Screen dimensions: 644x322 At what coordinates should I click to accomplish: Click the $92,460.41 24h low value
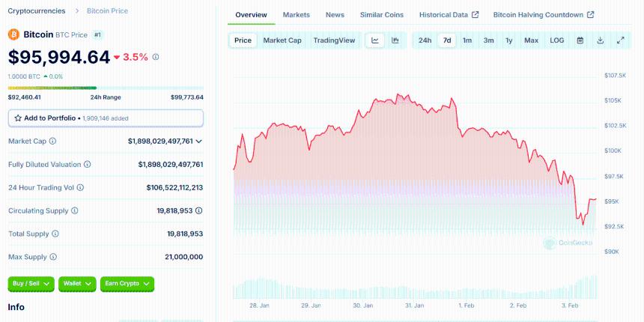pos(24,97)
